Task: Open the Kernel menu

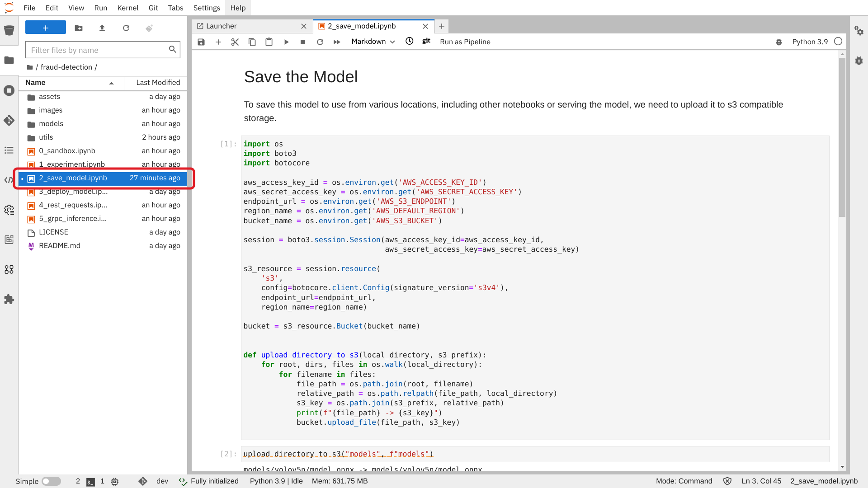Action: click(x=127, y=8)
